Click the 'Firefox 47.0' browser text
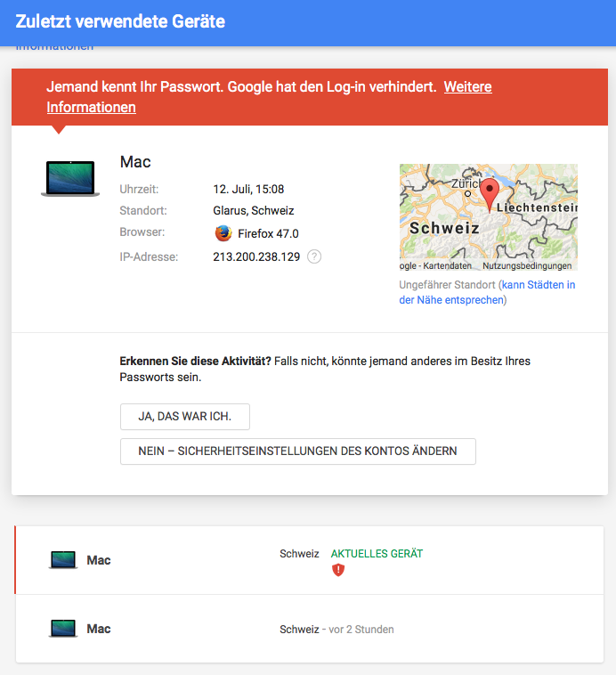 pos(268,233)
